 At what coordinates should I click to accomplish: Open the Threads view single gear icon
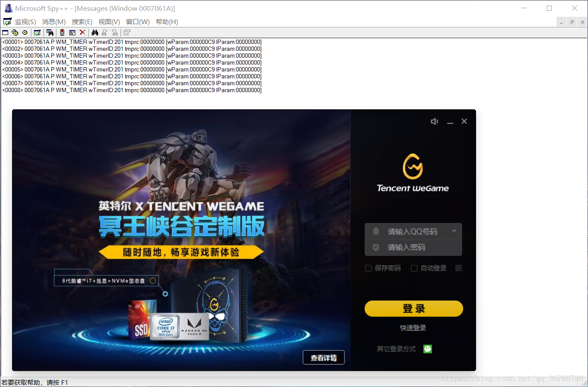[25, 32]
